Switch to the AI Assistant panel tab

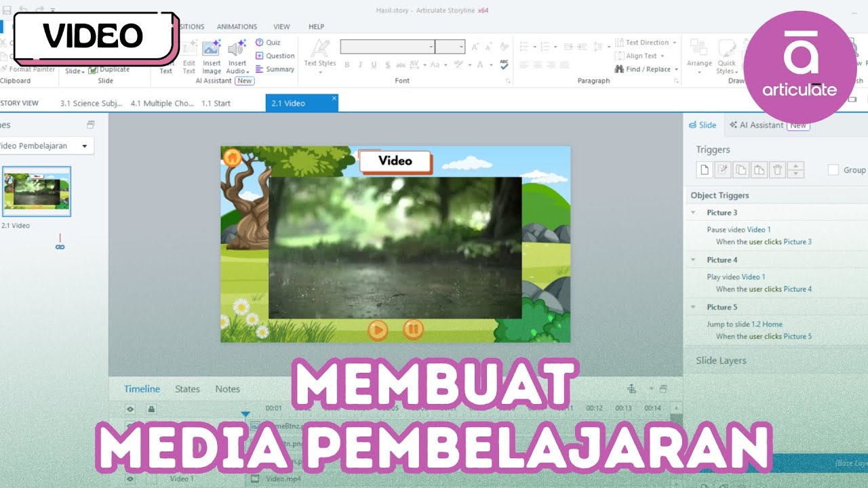click(768, 125)
